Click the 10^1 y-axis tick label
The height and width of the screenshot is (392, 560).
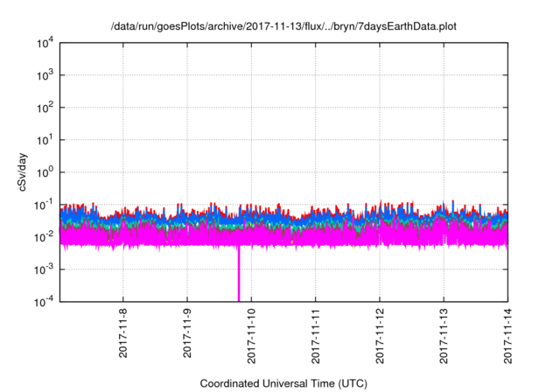(45, 140)
